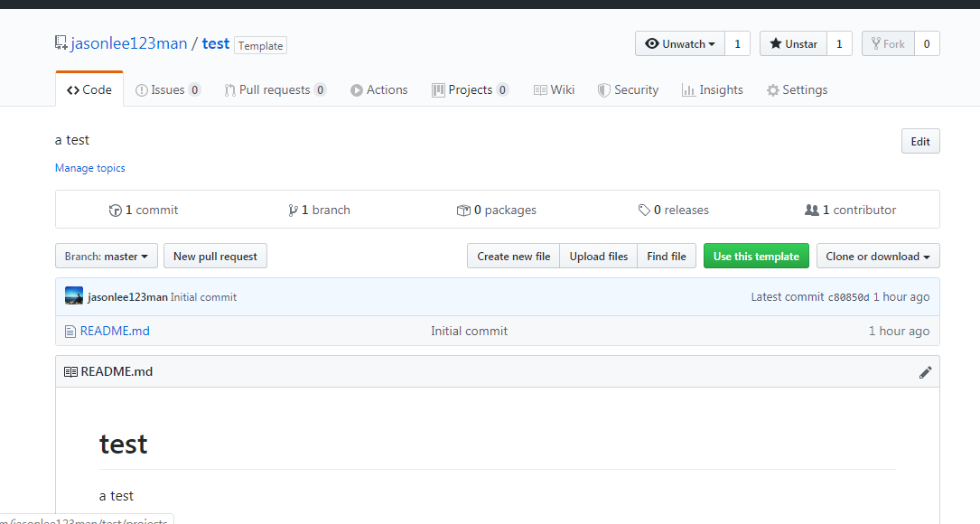Click Manage topics link
Viewport: 980px width, 524px height.
pyautogui.click(x=90, y=167)
